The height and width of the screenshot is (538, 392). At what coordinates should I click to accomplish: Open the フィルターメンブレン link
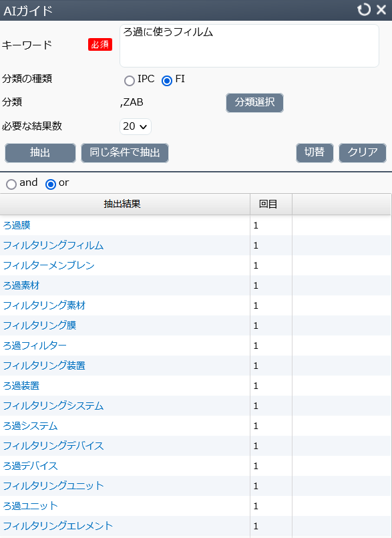point(48,265)
